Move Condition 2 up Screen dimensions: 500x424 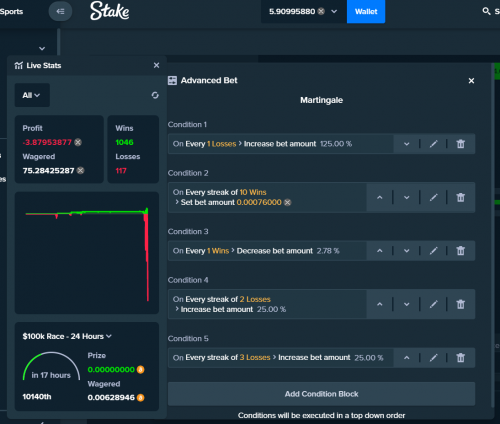pyautogui.click(x=380, y=197)
